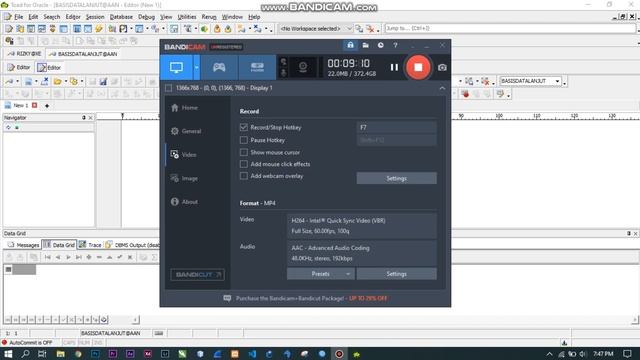Click the Jump to search field
The height and width of the screenshot is (360, 640).
[x=510, y=28]
